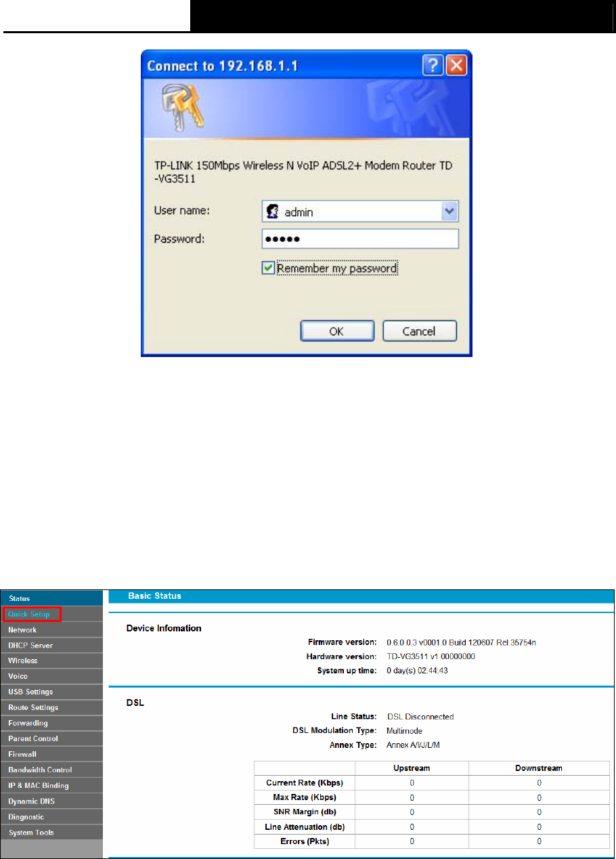The image size is (616, 859).
Task: Open the Diagnostic menu item
Action: point(51,817)
